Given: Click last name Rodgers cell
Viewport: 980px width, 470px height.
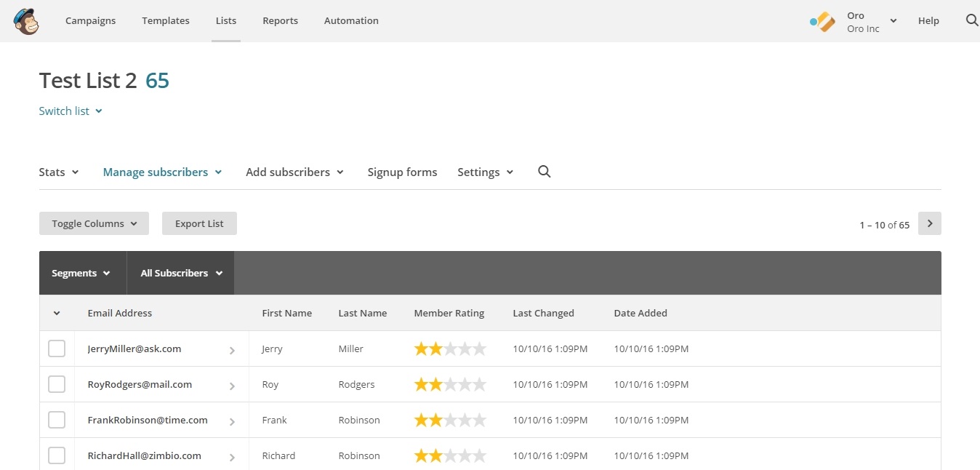Looking at the screenshot, I should 356,384.
